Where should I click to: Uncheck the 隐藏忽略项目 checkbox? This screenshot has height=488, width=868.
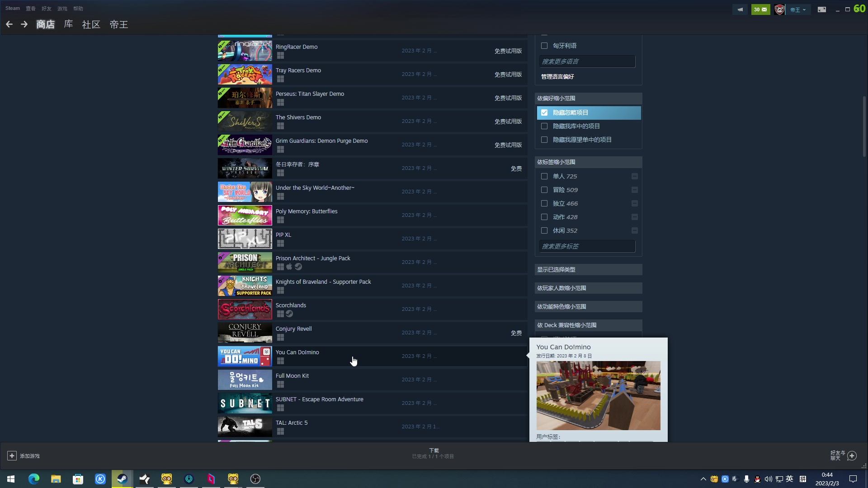coord(544,113)
